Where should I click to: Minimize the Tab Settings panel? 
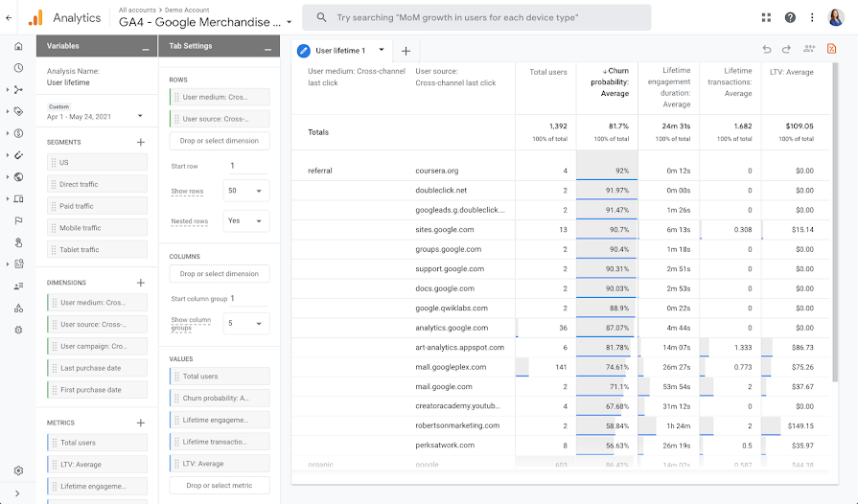(x=267, y=49)
